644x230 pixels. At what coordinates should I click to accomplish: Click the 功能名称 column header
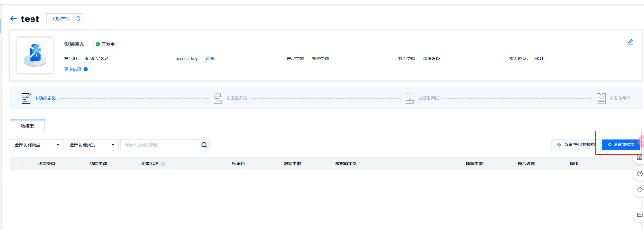click(x=150, y=164)
